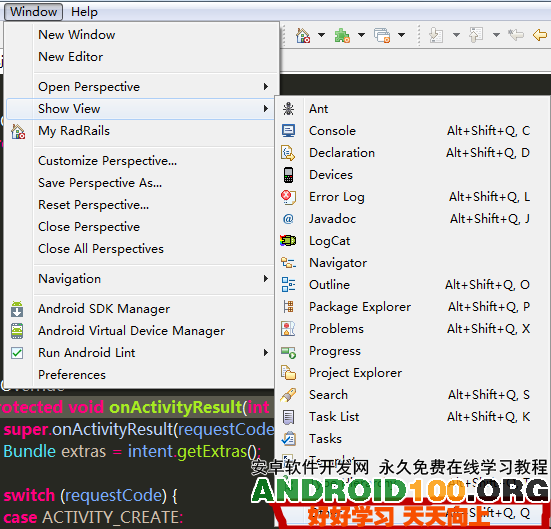Click the Javadoc @ icon
Screen dimensions: 551x529
[289, 219]
